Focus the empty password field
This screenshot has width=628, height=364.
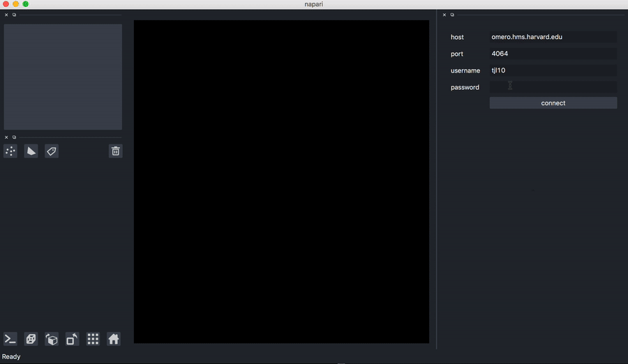(553, 87)
